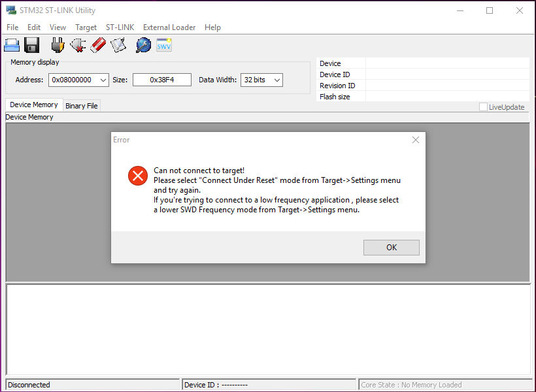Open file toolbar icon
The width and height of the screenshot is (536, 392).
click(x=12, y=45)
